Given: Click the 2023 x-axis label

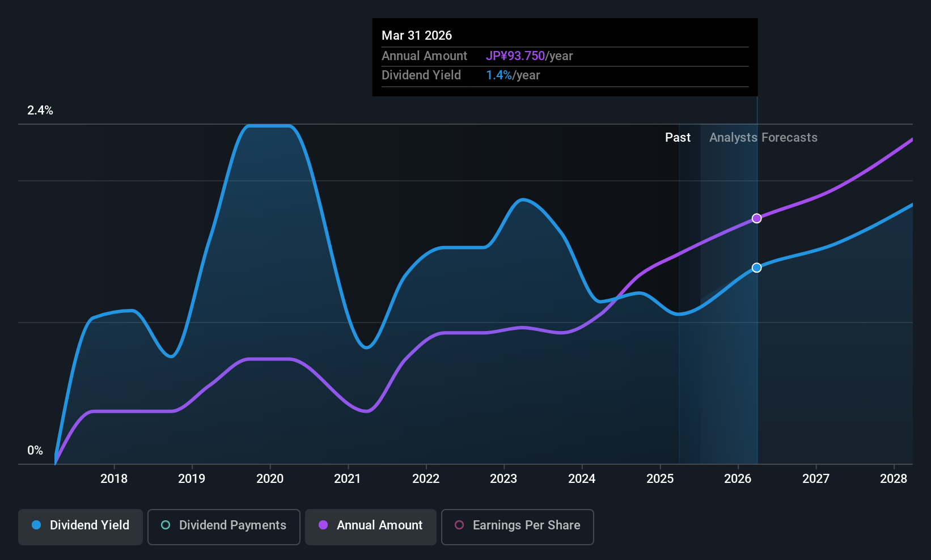Looking at the screenshot, I should pyautogui.click(x=503, y=478).
